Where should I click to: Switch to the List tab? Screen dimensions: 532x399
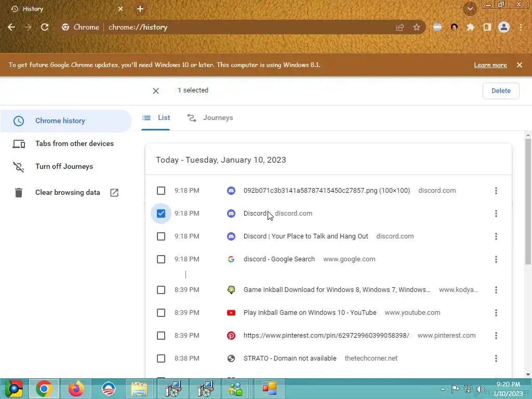pyautogui.click(x=156, y=118)
